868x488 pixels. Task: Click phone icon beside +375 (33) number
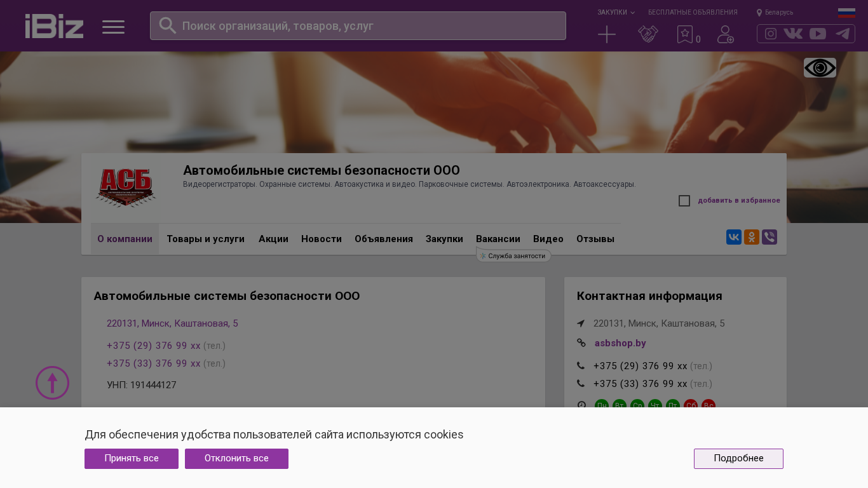(x=581, y=384)
